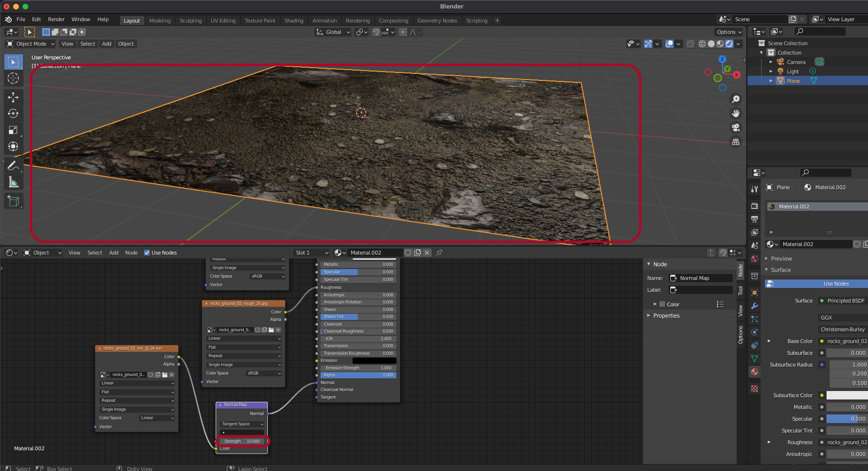Toggle camera view in the viewport
The height and width of the screenshot is (471, 868).
pyautogui.click(x=736, y=128)
